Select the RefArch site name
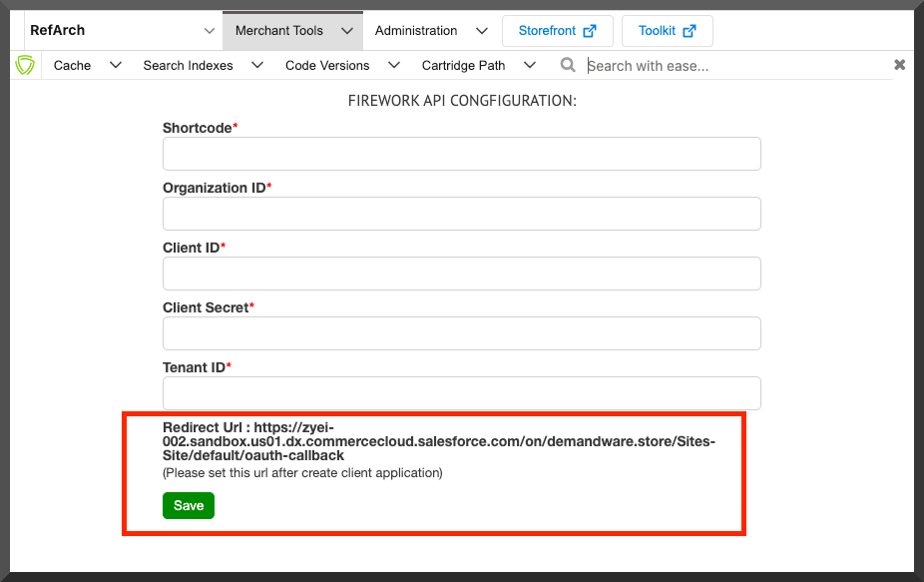The height and width of the screenshot is (582, 924). pyautogui.click(x=57, y=30)
